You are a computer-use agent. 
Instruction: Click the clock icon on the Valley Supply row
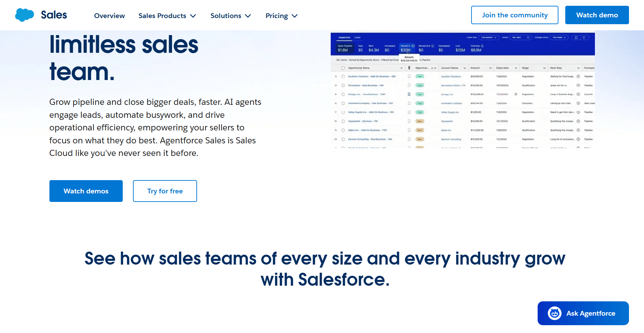point(578,112)
